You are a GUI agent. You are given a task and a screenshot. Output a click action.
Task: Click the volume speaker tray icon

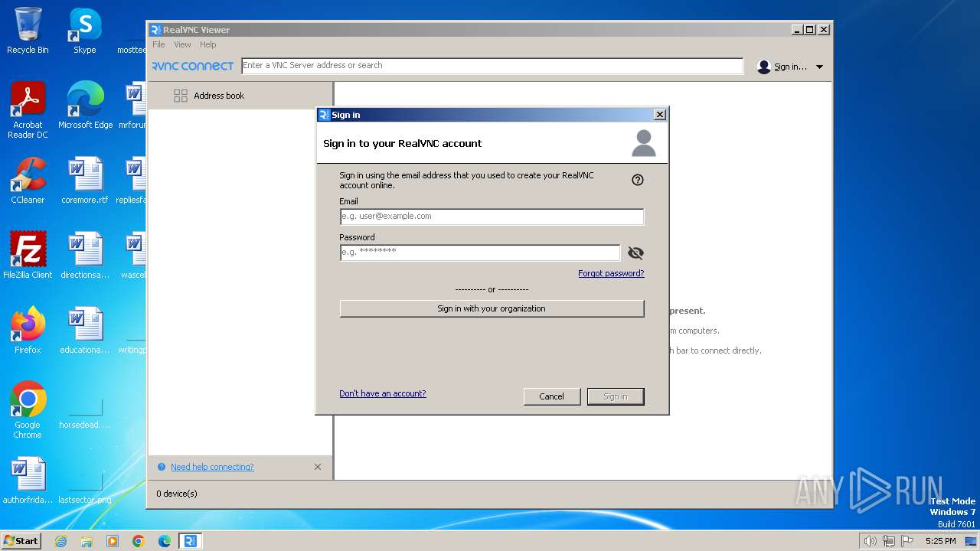[870, 541]
